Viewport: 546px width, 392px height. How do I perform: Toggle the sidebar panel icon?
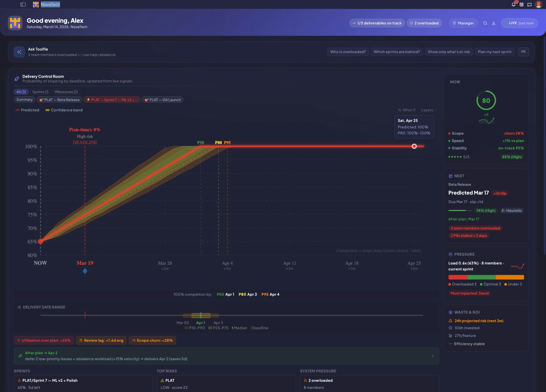[23, 5]
